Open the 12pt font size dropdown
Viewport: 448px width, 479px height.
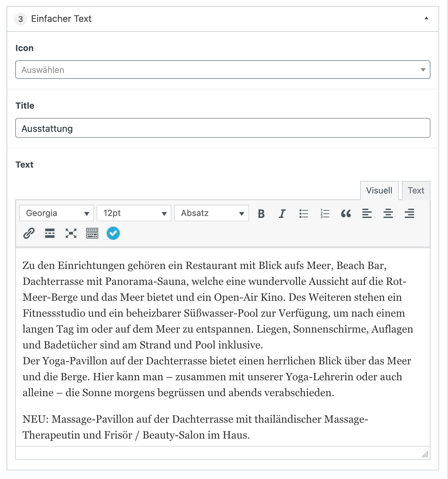click(134, 213)
